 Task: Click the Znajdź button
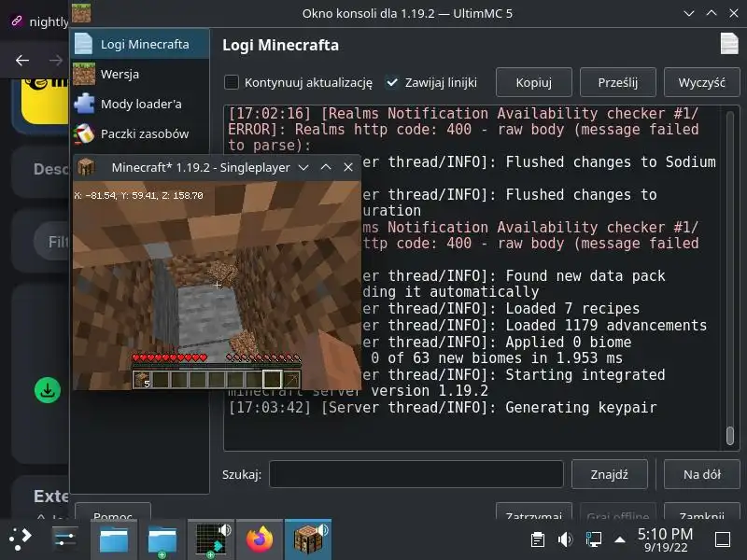[610, 474]
